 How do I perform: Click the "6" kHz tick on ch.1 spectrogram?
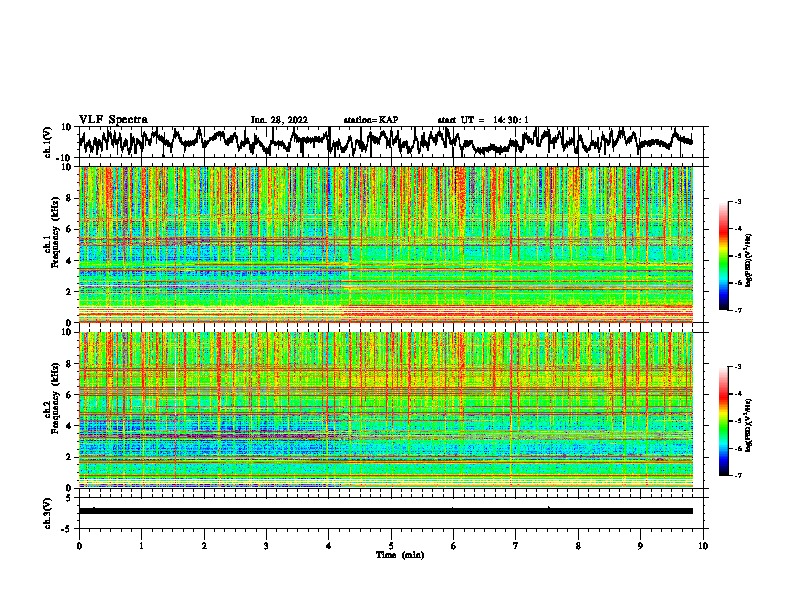[x=70, y=229]
